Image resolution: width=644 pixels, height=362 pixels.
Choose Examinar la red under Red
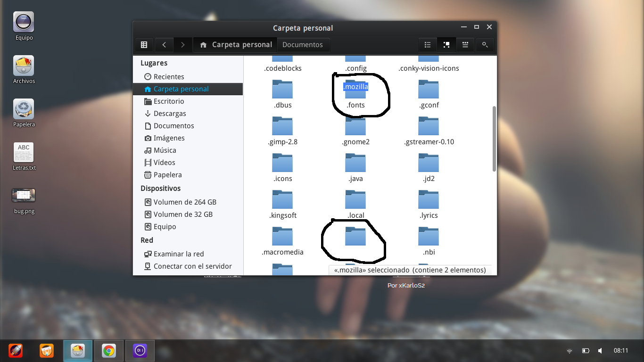coord(178,254)
